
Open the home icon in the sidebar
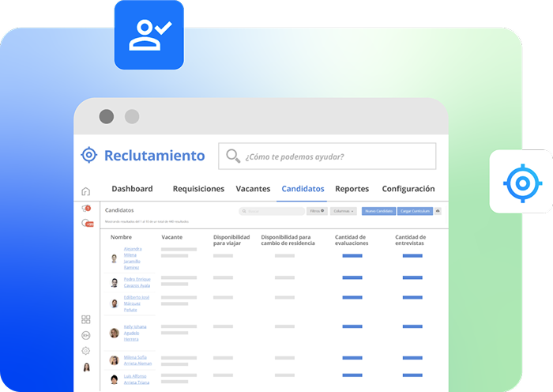click(85, 191)
